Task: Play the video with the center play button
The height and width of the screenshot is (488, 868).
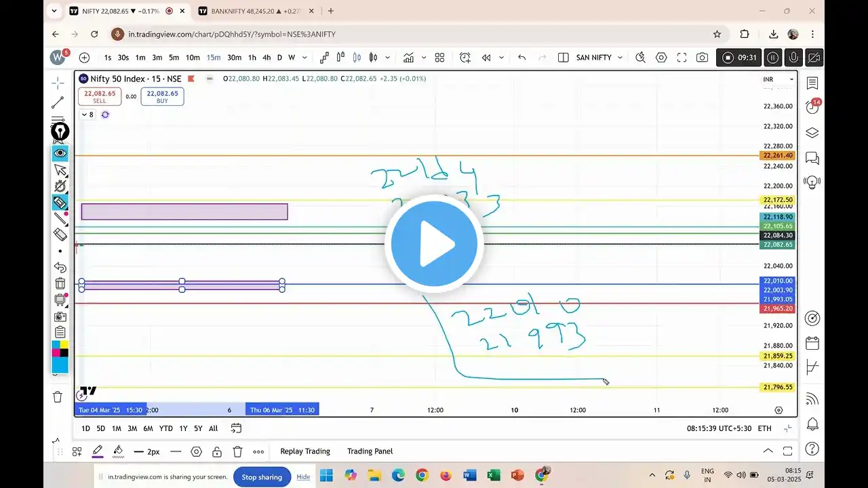Action: point(434,244)
